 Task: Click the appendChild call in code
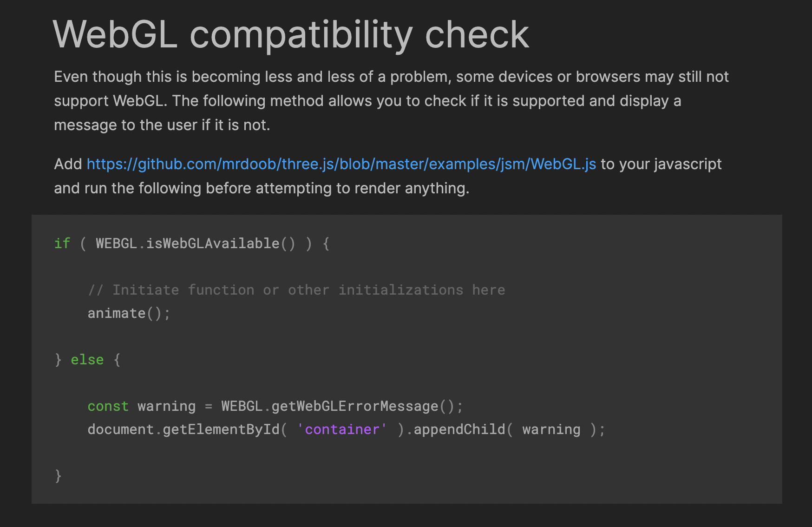459,429
